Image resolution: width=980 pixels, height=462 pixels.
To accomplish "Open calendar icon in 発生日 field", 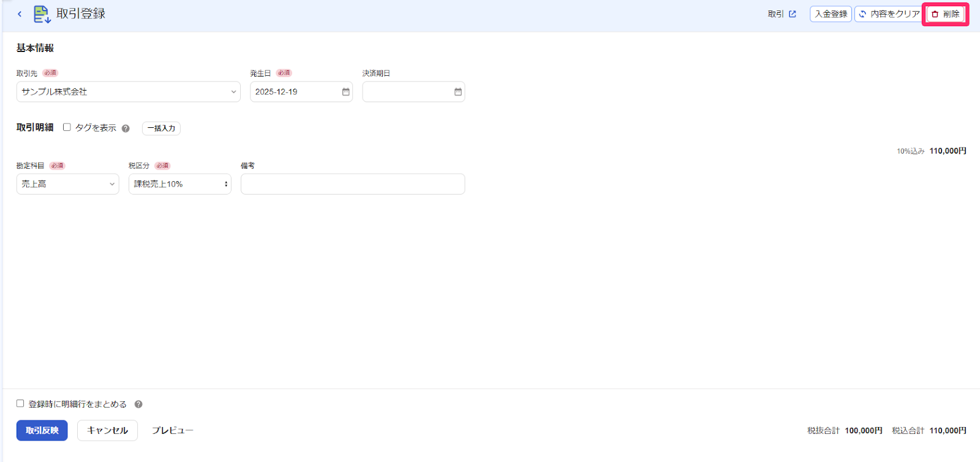I will [345, 92].
